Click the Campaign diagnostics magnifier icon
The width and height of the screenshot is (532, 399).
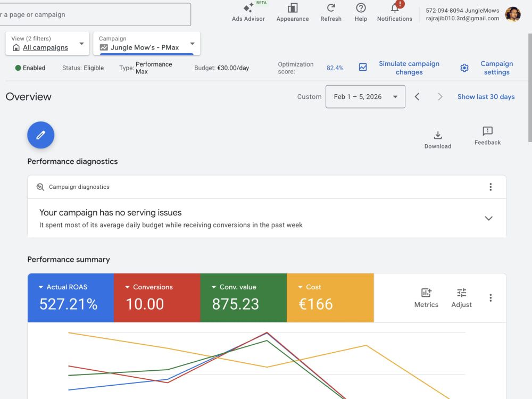[x=40, y=187]
